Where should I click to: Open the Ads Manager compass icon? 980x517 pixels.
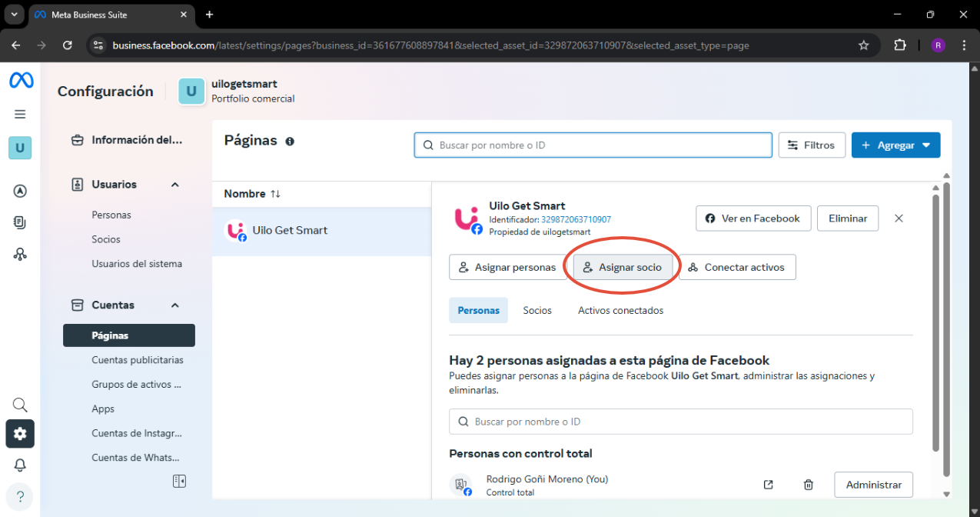click(x=20, y=192)
